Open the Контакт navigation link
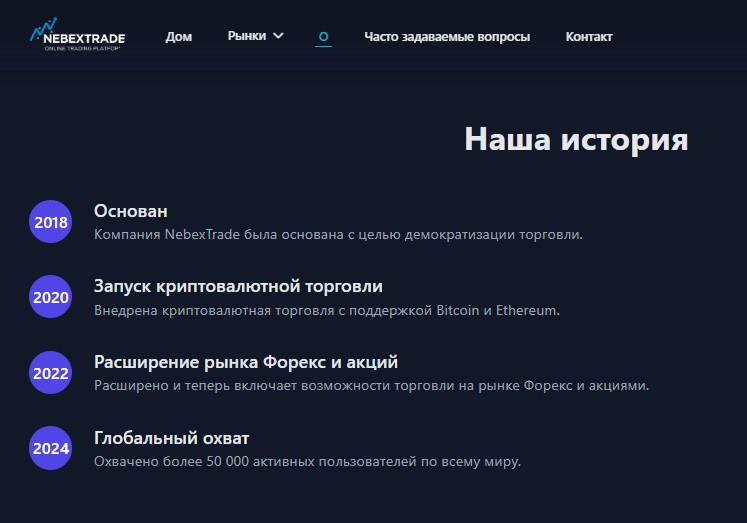Image resolution: width=747 pixels, height=523 pixels. (589, 37)
